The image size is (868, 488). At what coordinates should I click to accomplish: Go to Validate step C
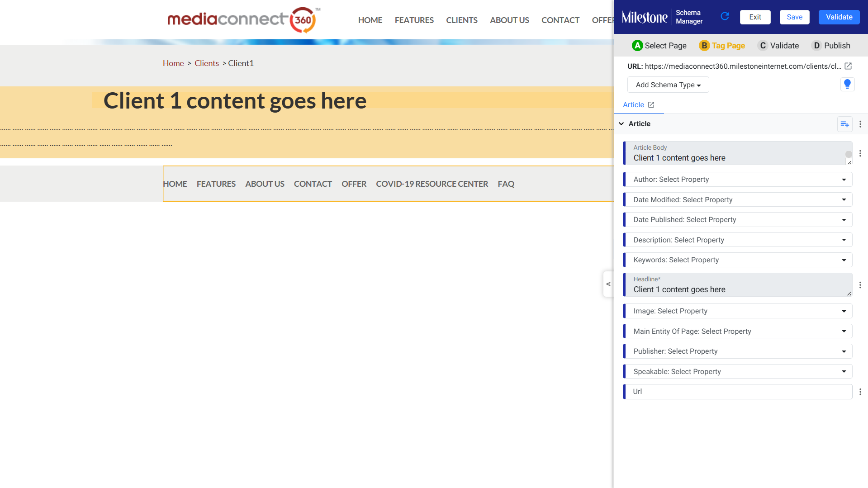pos(778,45)
